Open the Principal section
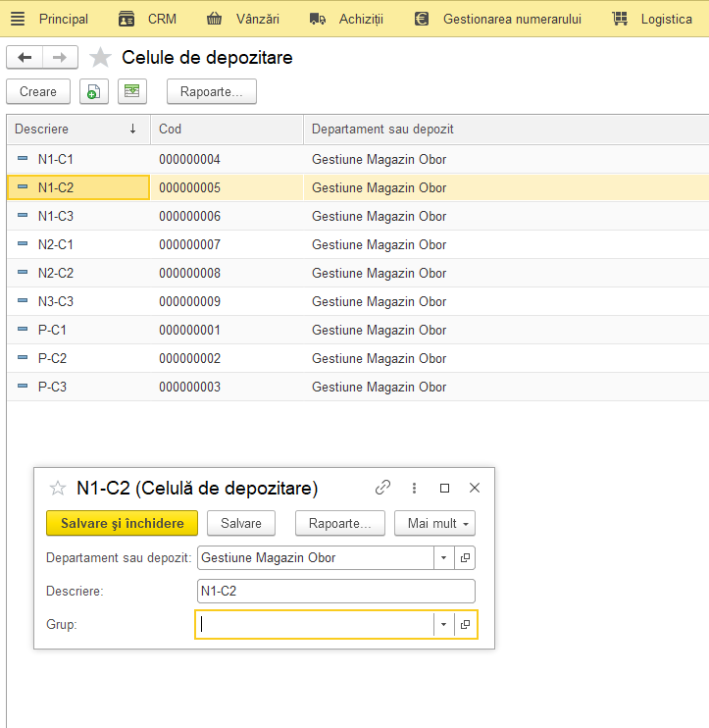 tap(63, 19)
